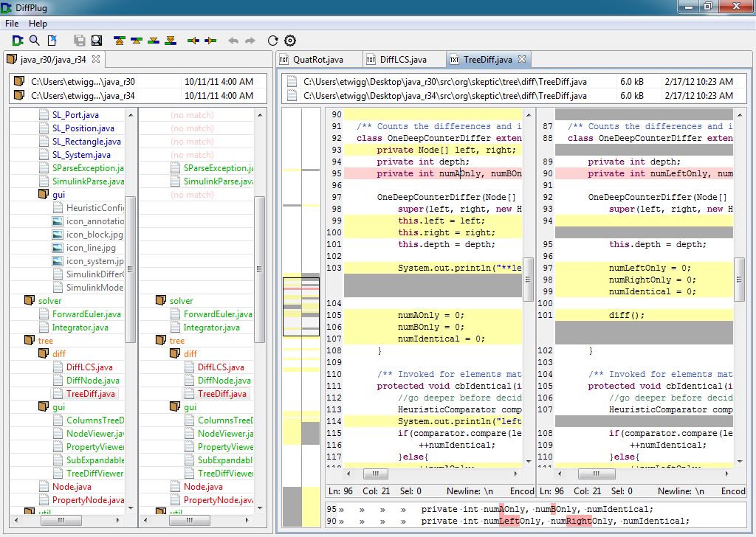This screenshot has height=537, width=756.
Task: Open DiffPlug settings via the gear icon
Action: (x=289, y=41)
